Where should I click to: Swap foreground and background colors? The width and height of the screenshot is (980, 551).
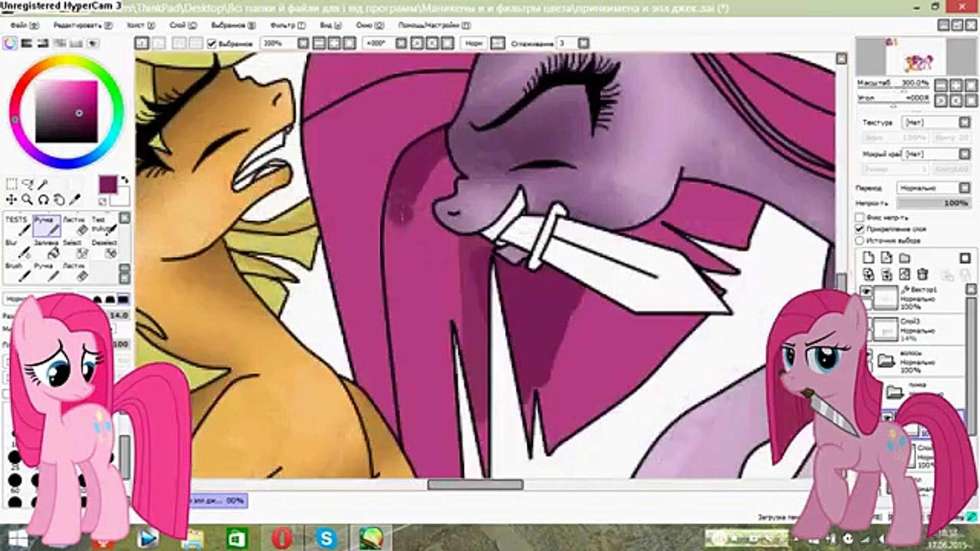(x=125, y=180)
